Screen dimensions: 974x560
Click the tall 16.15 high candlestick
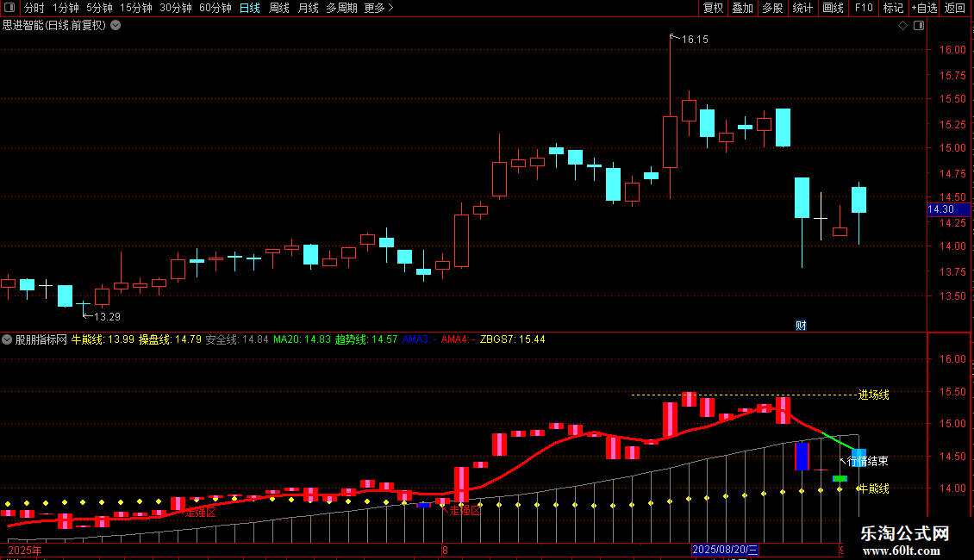(671, 141)
